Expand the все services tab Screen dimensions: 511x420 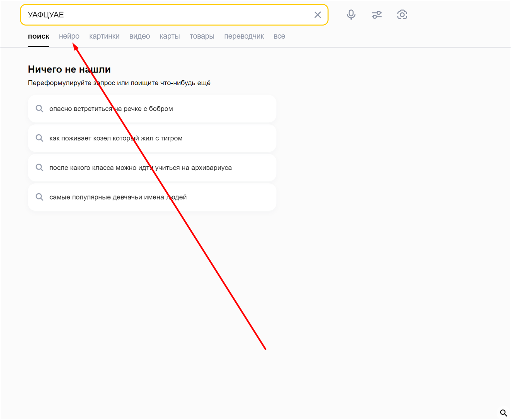click(279, 36)
